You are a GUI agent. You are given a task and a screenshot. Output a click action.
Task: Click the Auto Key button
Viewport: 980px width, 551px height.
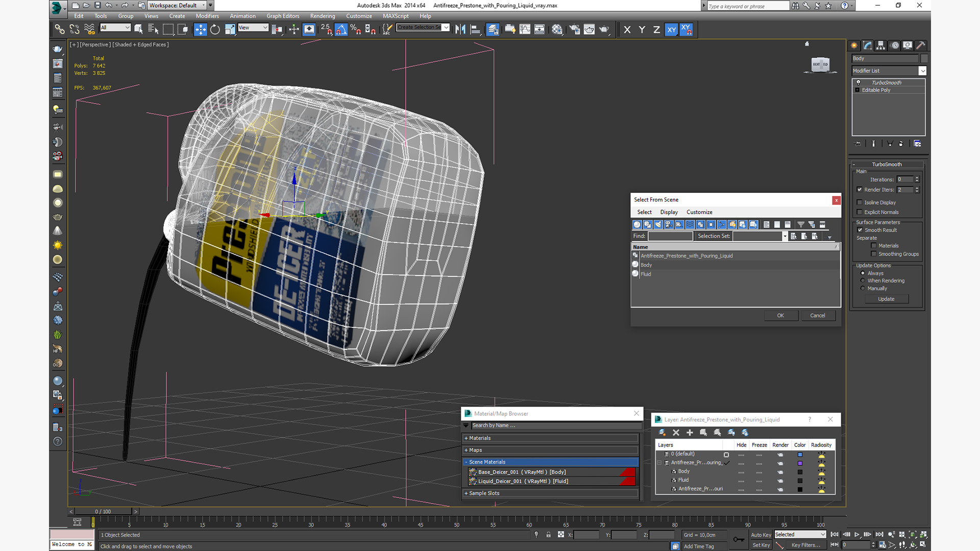tap(761, 535)
